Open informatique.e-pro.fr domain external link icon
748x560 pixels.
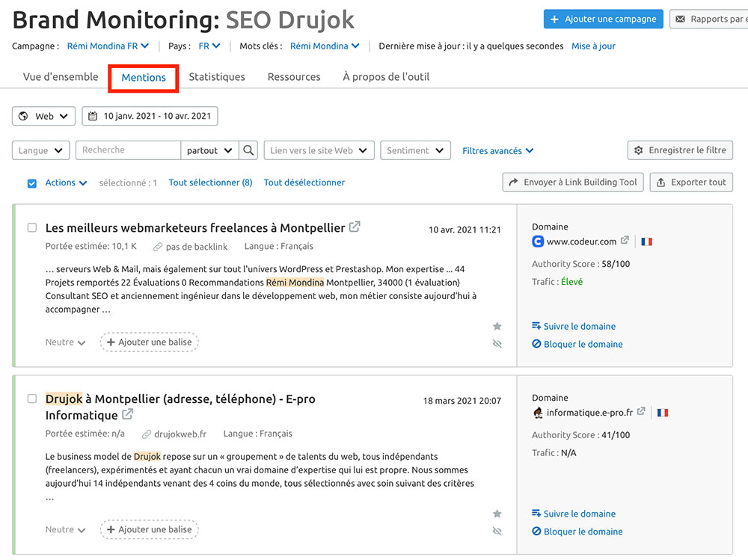click(x=641, y=411)
